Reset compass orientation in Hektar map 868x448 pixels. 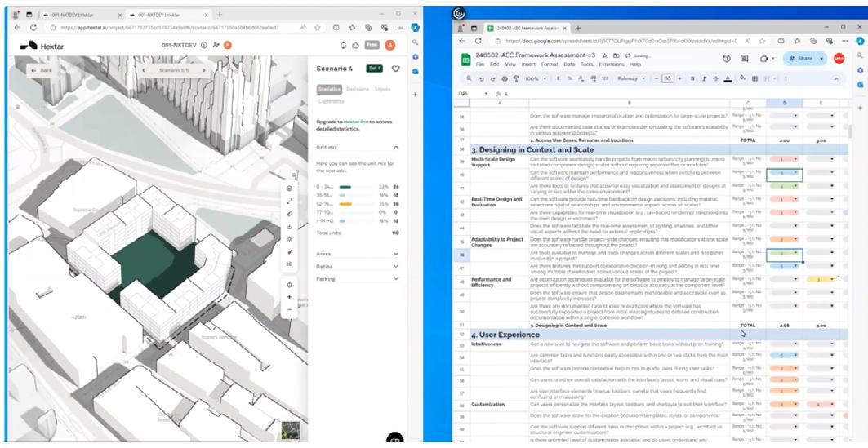tap(289, 285)
